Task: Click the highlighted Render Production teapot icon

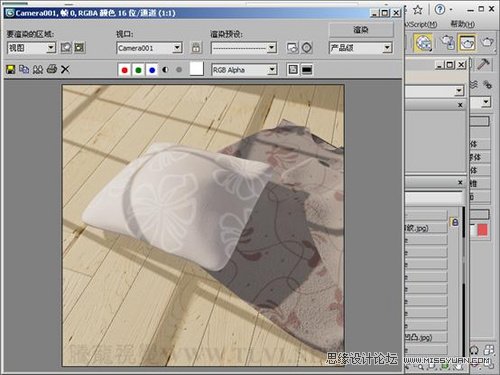Action: [x=467, y=43]
